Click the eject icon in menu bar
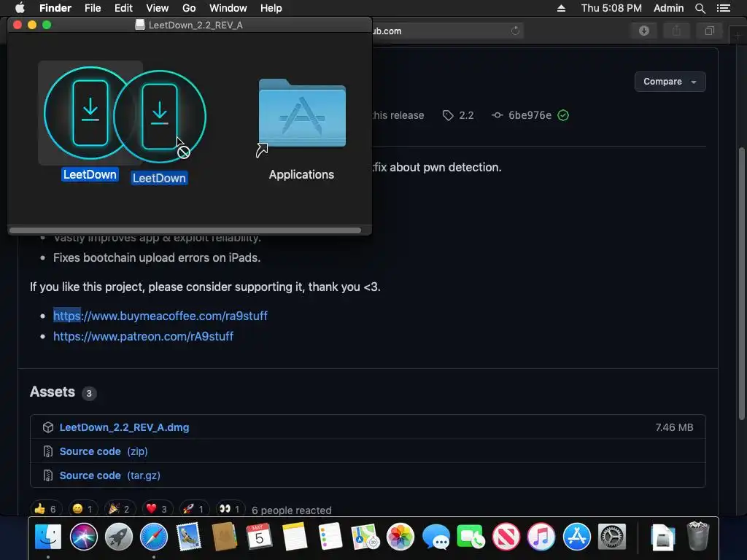Screen dimensions: 747x560 (x=561, y=8)
